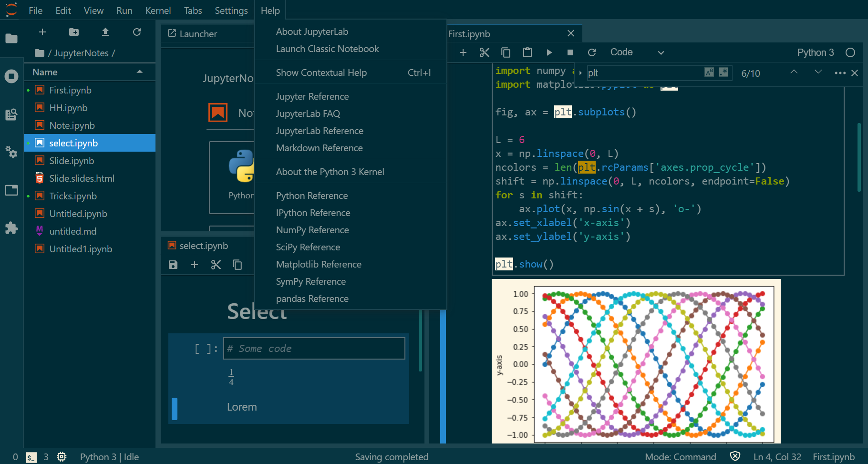The height and width of the screenshot is (464, 868).
Task: Copy selected cells in First.ipynb toolbar
Action: (506, 52)
